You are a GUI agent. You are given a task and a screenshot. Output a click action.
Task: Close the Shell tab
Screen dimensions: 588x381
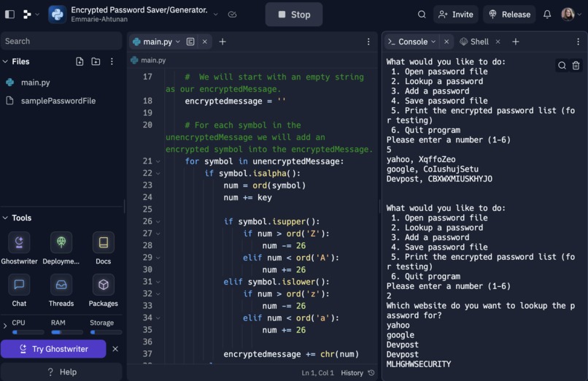[x=498, y=42]
